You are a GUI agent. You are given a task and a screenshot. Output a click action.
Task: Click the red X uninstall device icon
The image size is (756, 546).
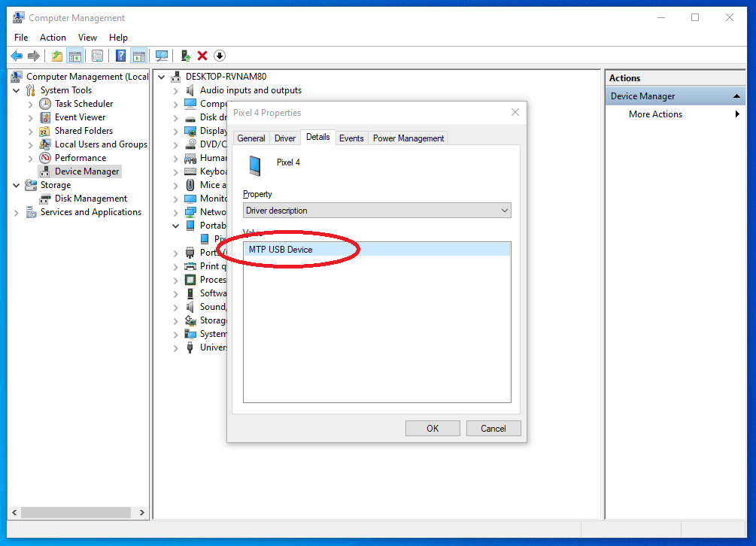[202, 56]
